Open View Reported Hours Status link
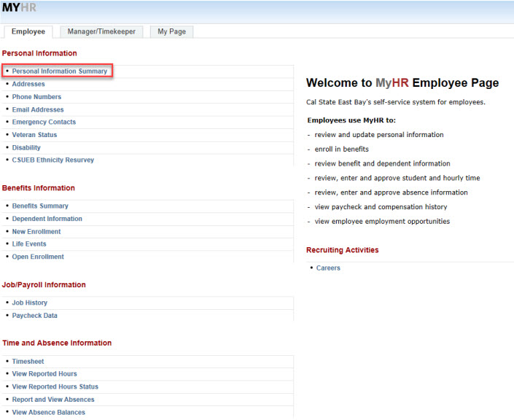This screenshot has height=420, width=514. coord(55,386)
